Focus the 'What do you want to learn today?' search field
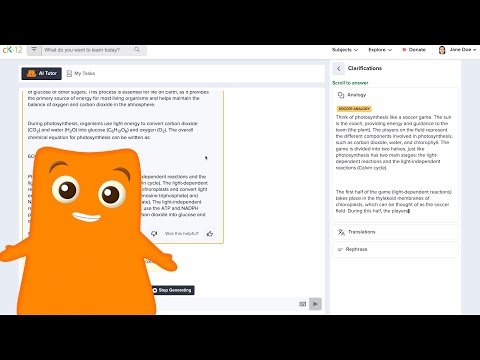480x360 pixels. point(87,50)
